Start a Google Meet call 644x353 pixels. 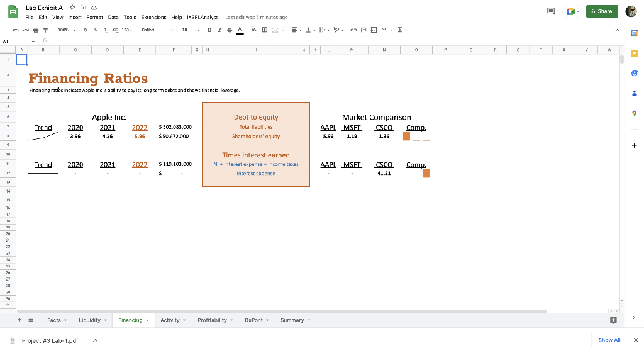[x=572, y=11]
